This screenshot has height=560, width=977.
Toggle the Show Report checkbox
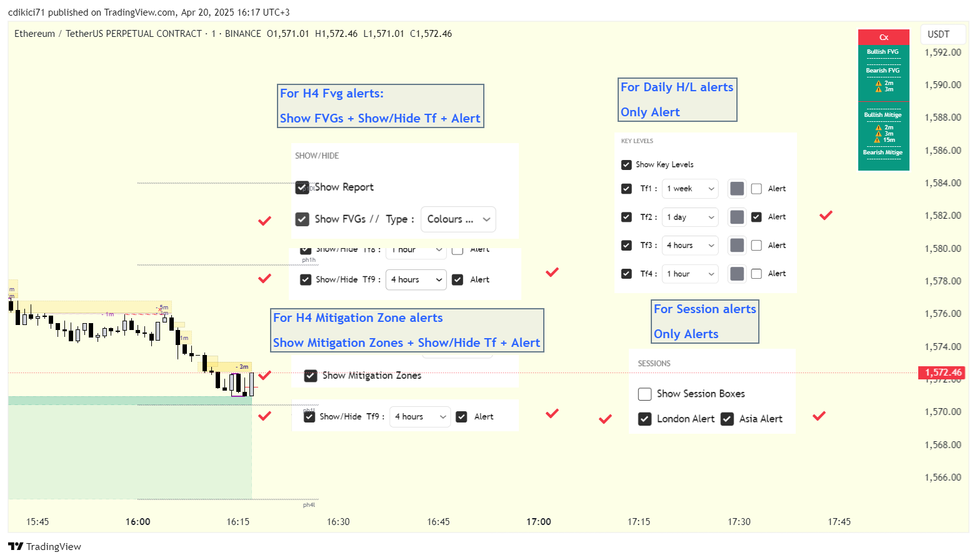302,187
